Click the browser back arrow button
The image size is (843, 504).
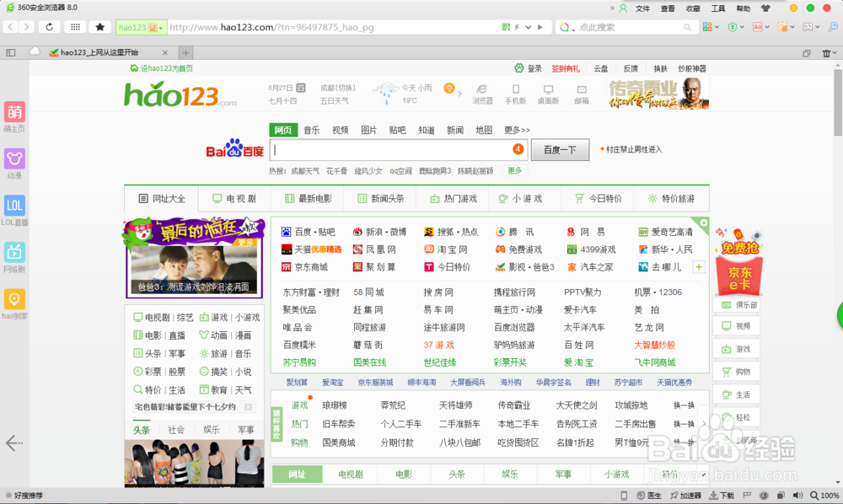(11, 27)
